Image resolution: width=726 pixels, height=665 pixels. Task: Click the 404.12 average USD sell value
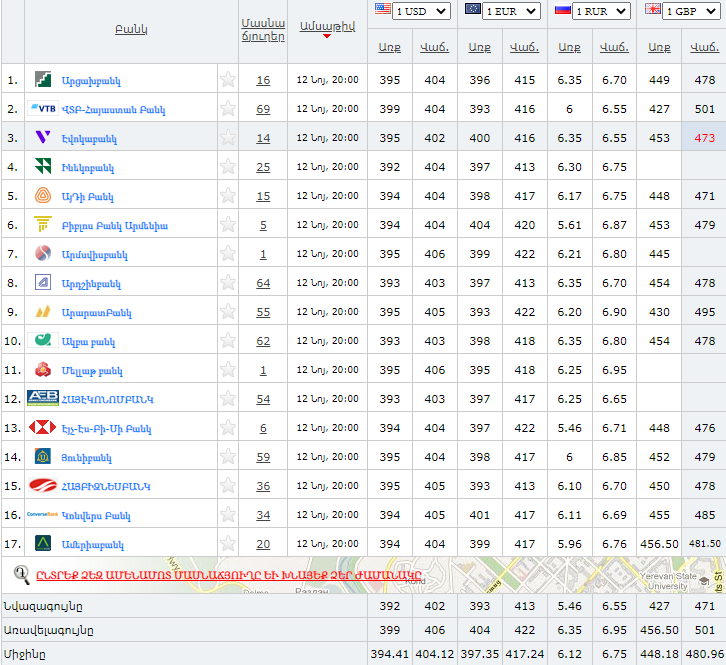coord(434,654)
